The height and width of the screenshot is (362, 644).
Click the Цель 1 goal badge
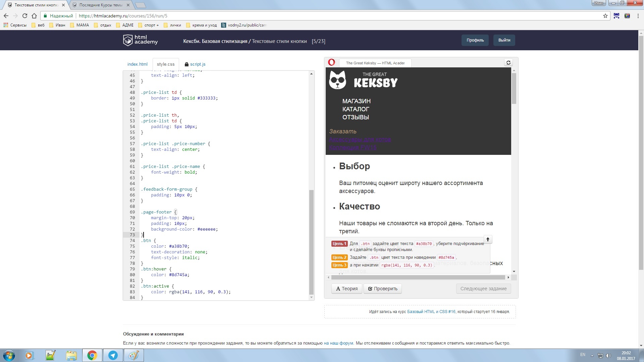(339, 244)
